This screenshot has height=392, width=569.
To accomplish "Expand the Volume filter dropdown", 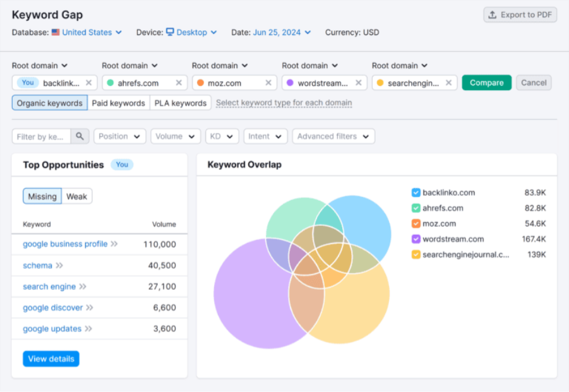I will tap(176, 136).
